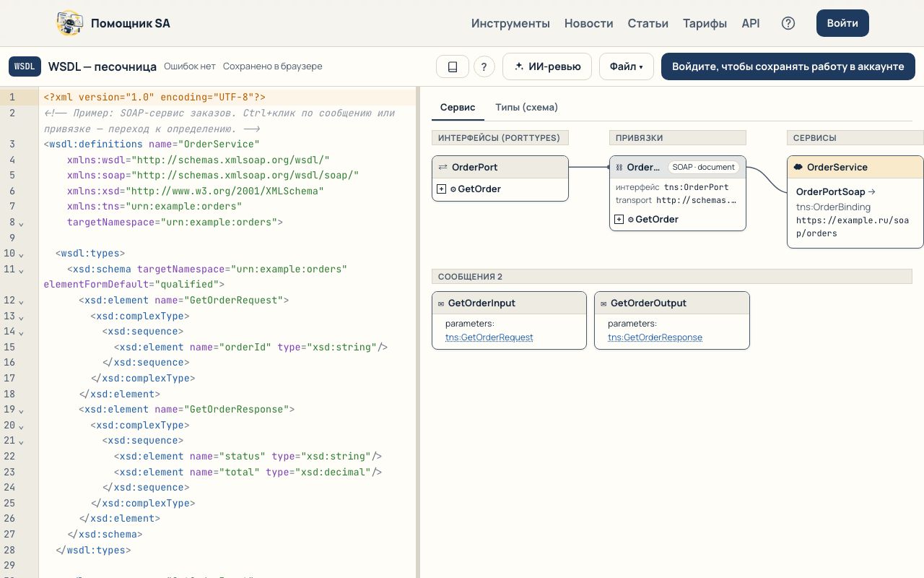Click the Войти button

(842, 23)
